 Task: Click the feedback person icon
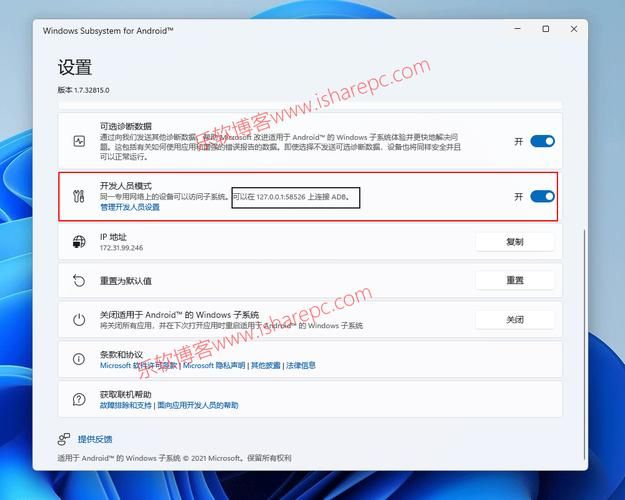pyautogui.click(x=65, y=439)
